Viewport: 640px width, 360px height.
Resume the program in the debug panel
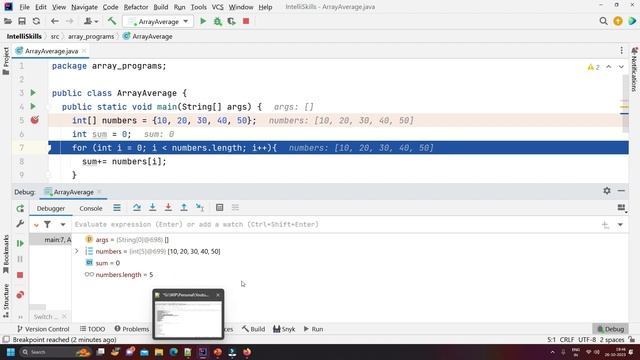coord(20,243)
